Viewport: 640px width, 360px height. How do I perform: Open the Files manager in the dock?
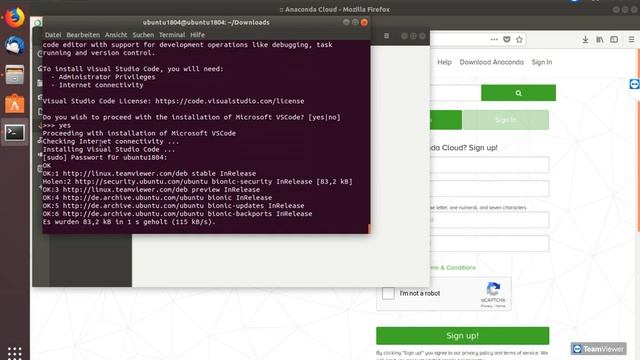(x=15, y=75)
